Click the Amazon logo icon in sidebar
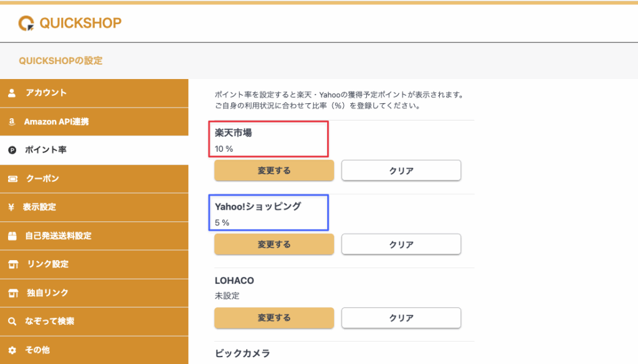 pos(12,122)
